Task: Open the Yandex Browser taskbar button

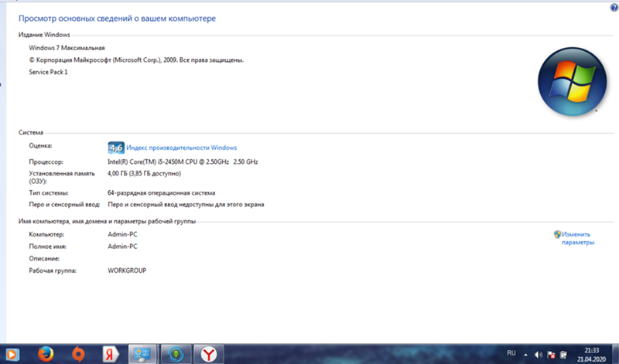Action: click(x=208, y=354)
